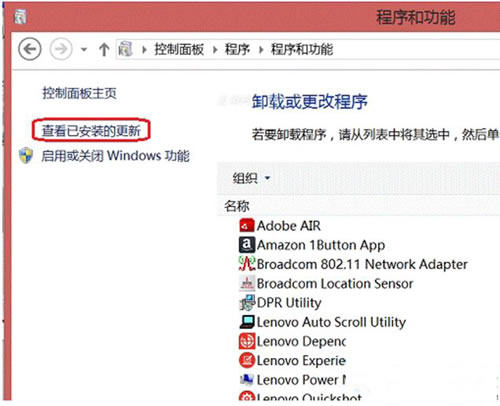Click the shield icon beside Windows 功能
The image size is (500, 406).
tap(26, 156)
